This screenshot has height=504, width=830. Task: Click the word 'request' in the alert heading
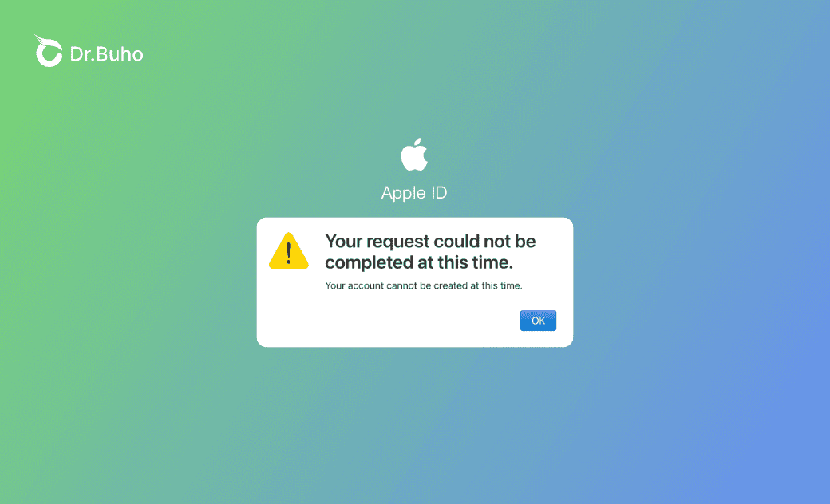(x=397, y=242)
